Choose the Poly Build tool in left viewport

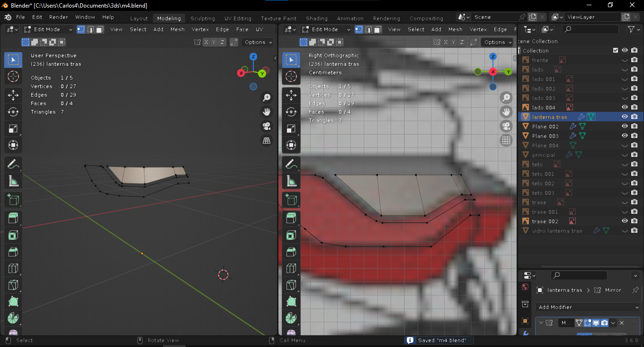coord(13,301)
